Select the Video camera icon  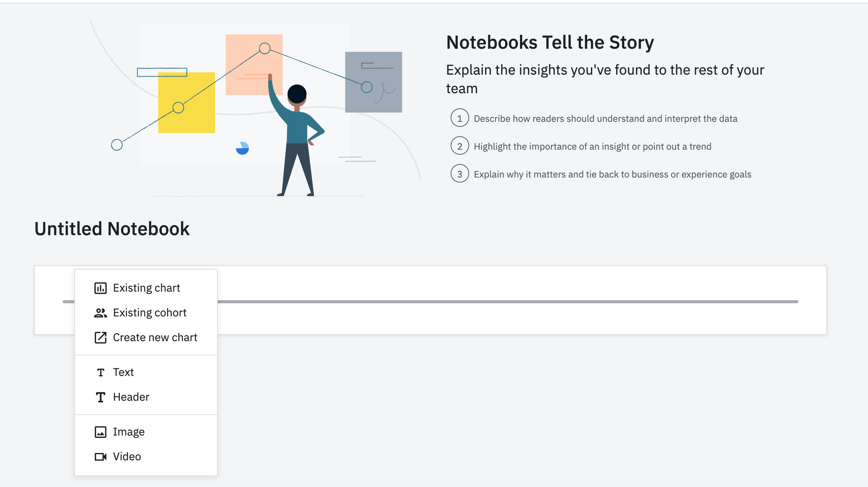tap(101, 456)
